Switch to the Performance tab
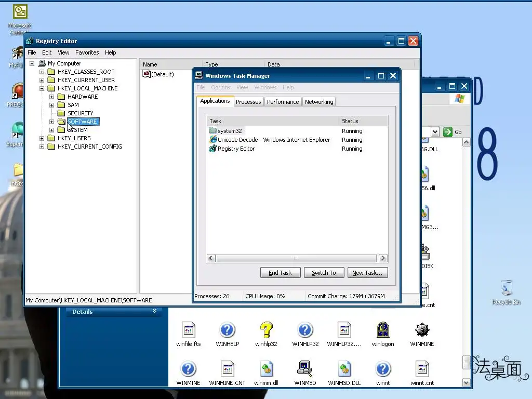Viewport: 532px width, 399px height. click(x=283, y=102)
